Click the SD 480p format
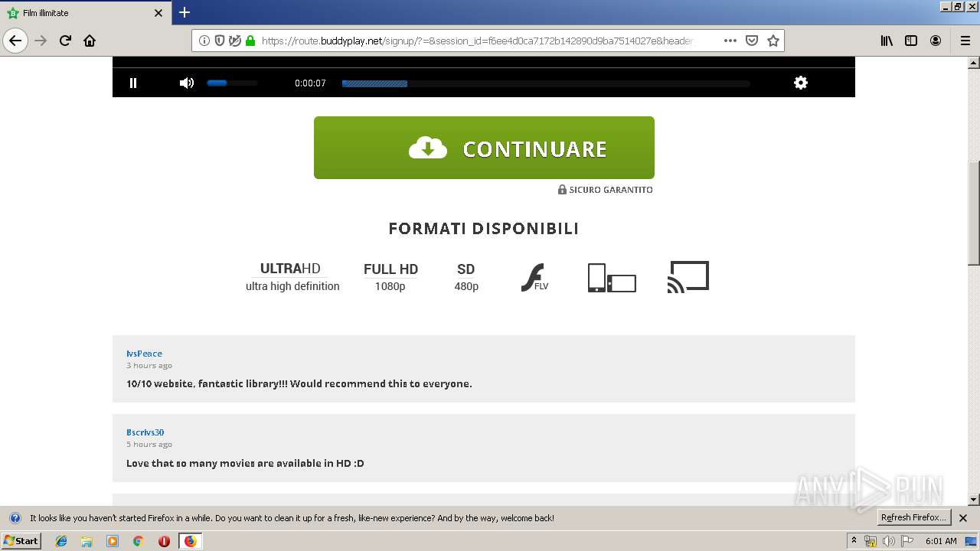Screen dimensions: 980x551 click(466, 277)
